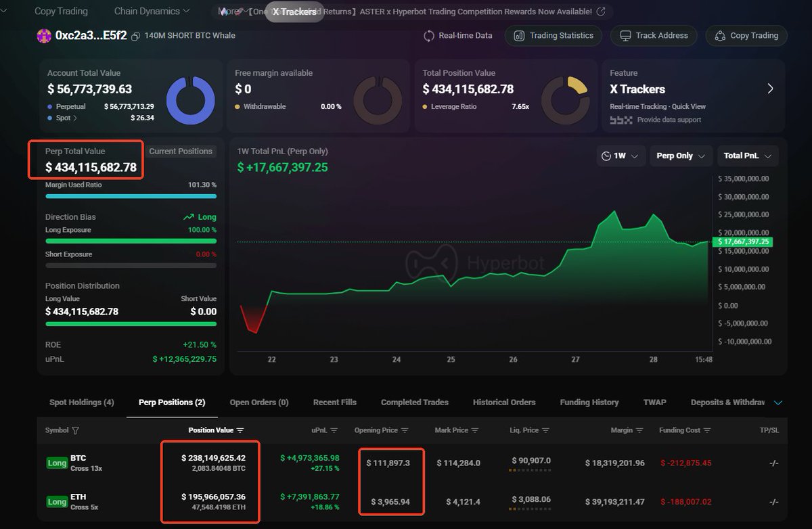
Task: Sort by Opening Price column icon
Action: (x=405, y=430)
